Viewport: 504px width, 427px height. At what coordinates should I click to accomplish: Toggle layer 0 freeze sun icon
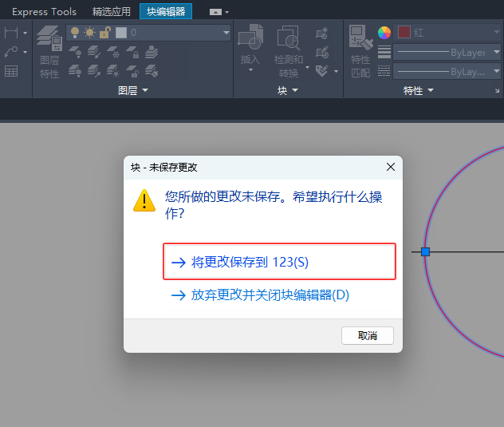89,33
